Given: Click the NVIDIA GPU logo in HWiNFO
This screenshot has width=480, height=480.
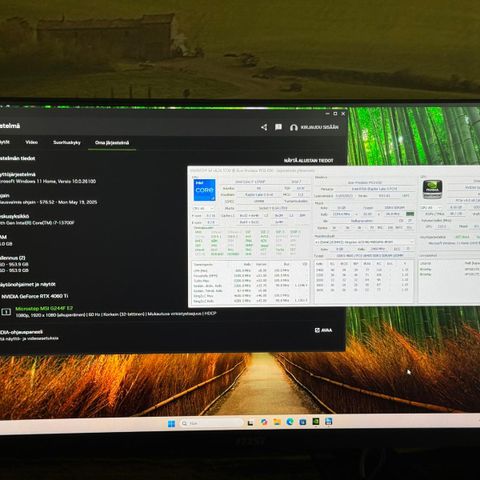Looking at the screenshot, I should point(432,190).
